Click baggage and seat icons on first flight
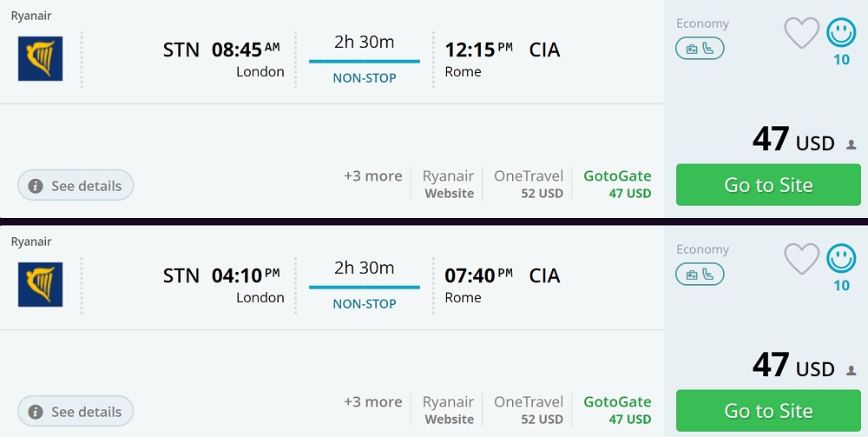 [700, 49]
